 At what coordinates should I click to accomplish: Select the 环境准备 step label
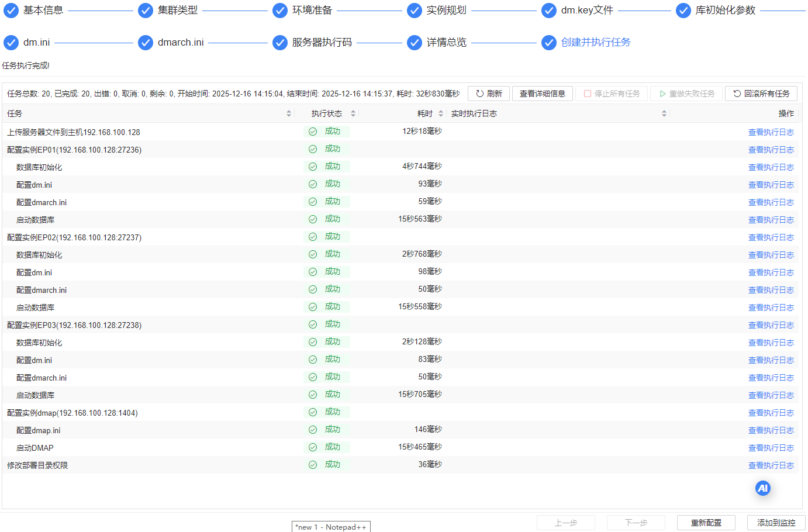click(x=312, y=11)
